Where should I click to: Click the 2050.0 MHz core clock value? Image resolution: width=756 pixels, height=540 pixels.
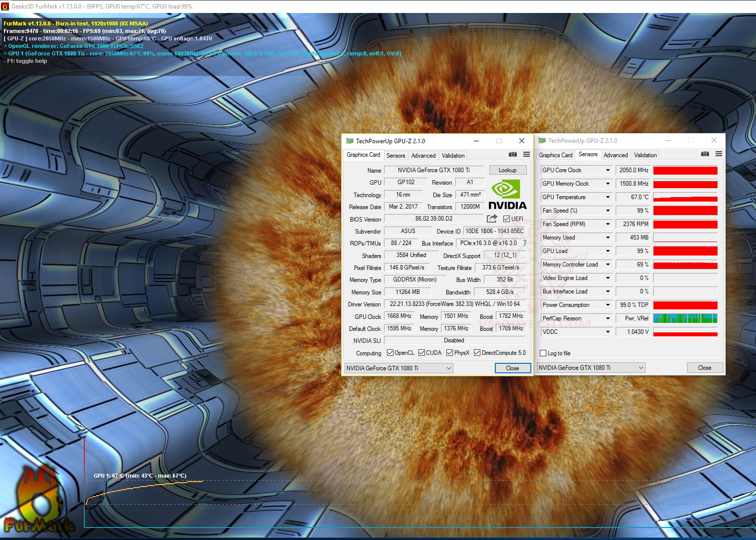(634, 170)
